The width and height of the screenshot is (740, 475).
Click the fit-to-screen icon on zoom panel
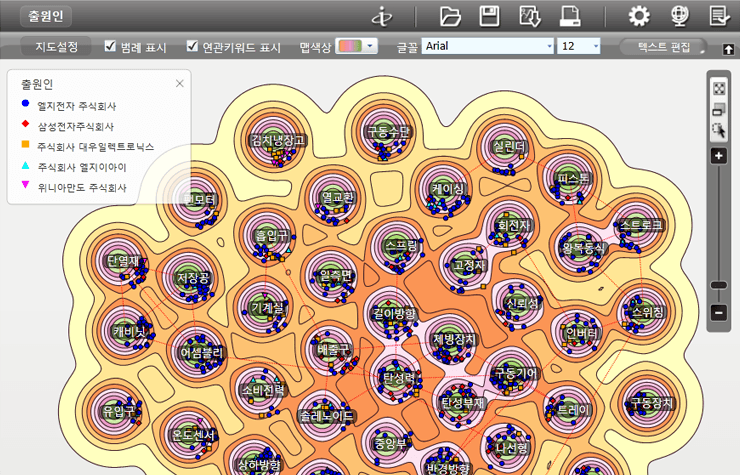pos(718,88)
